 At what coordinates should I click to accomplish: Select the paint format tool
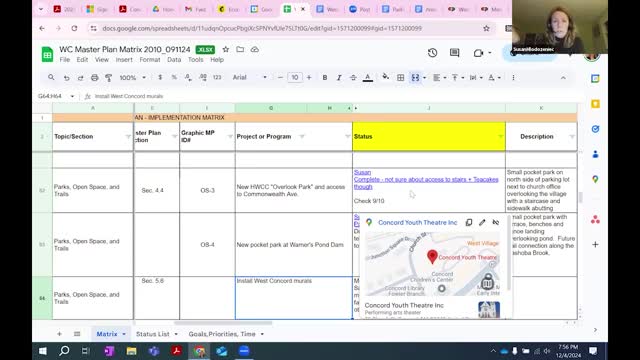point(109,78)
